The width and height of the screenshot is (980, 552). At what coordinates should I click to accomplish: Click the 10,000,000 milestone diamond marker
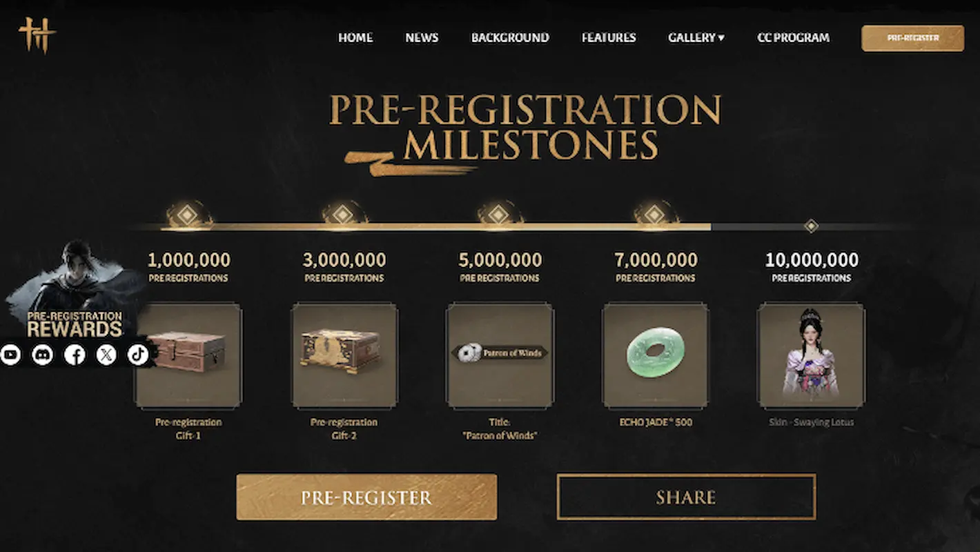(812, 226)
